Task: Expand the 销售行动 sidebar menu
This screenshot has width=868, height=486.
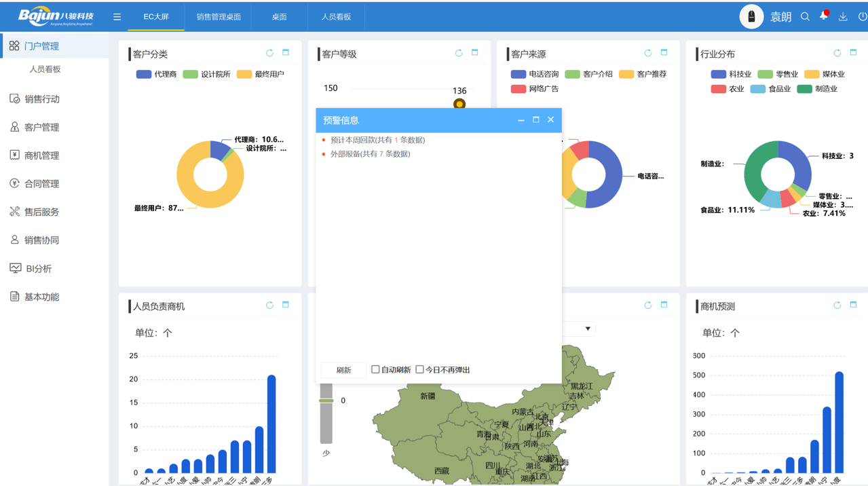Action: pyautogui.click(x=42, y=99)
